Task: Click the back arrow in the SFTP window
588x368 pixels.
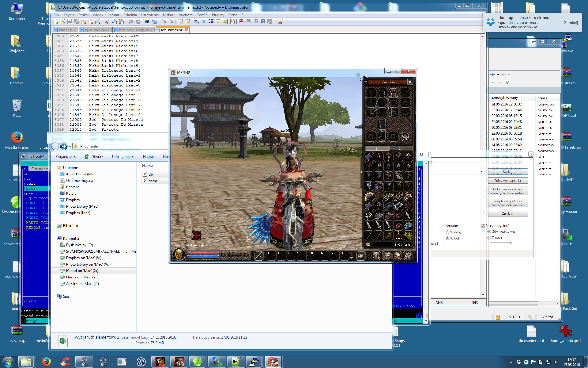Action: pyautogui.click(x=492, y=75)
